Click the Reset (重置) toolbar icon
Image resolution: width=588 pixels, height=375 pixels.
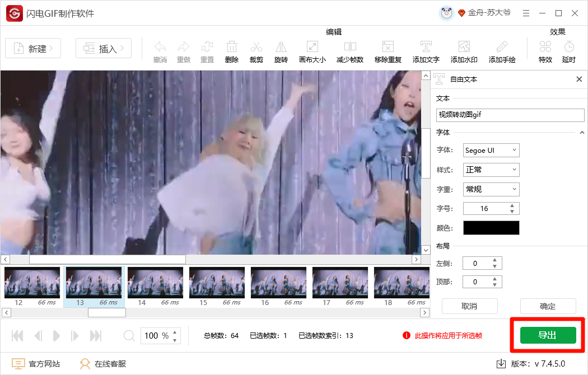207,51
